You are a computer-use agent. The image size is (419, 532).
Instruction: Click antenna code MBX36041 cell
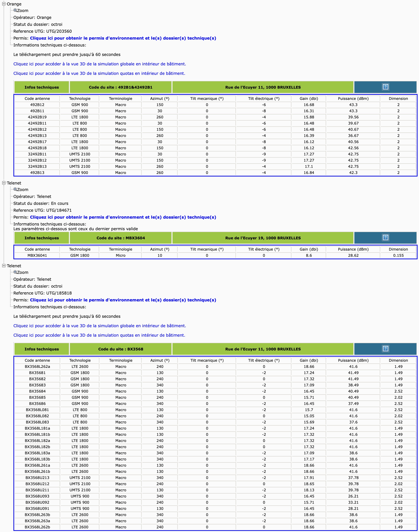coord(37,255)
